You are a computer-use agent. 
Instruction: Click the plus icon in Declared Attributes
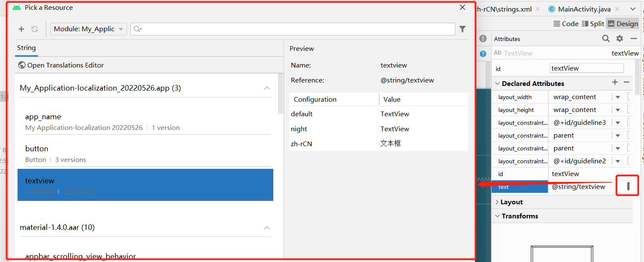(x=615, y=82)
